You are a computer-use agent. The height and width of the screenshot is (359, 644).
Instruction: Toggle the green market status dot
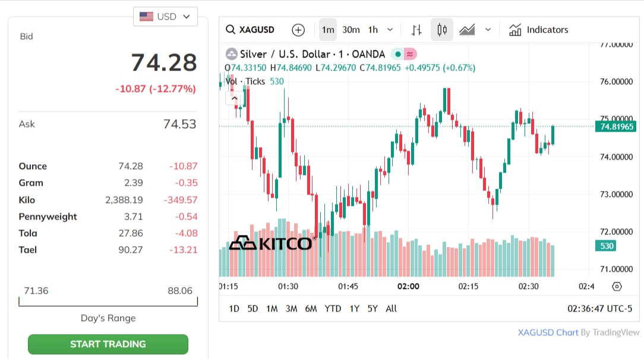tap(397, 54)
